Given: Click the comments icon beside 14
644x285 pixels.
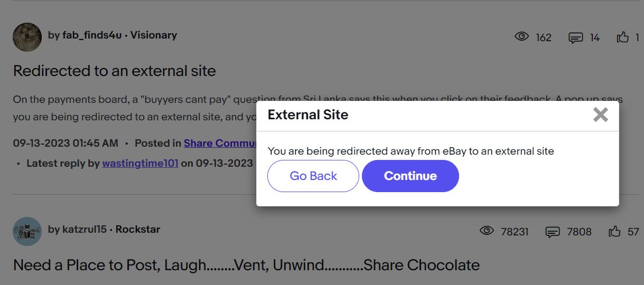Looking at the screenshot, I should (x=575, y=37).
